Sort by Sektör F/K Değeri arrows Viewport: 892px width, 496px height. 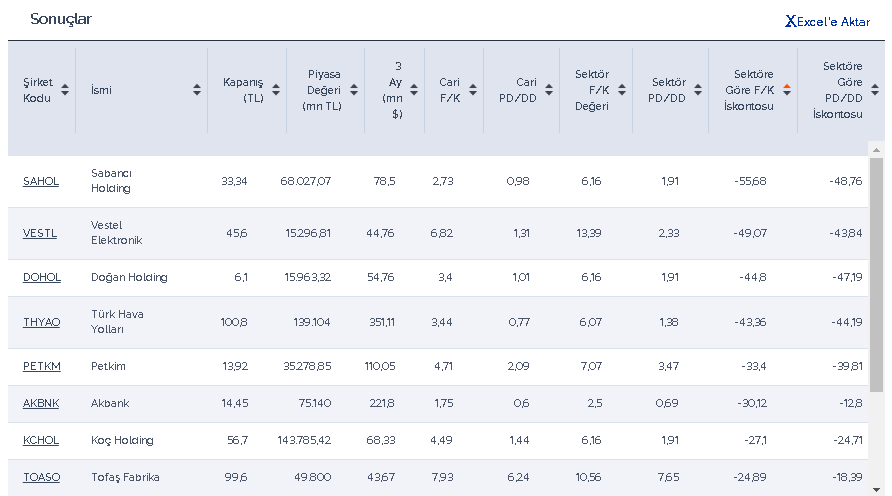pyautogui.click(x=622, y=90)
